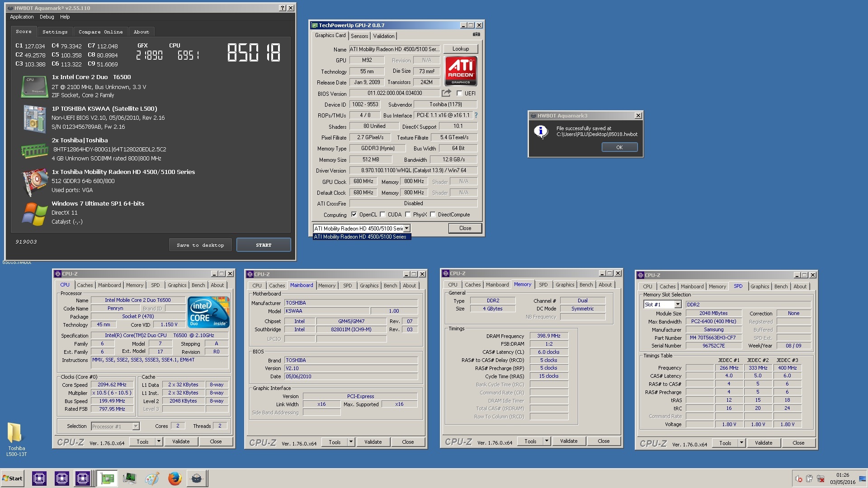
Task: Click the GPU Name field in GPU-Z
Action: coord(394,49)
